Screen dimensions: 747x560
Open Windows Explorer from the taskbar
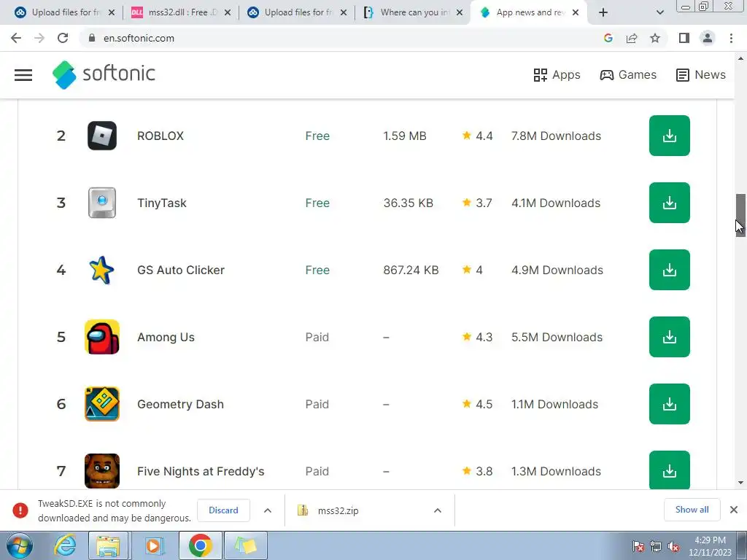(x=108, y=545)
